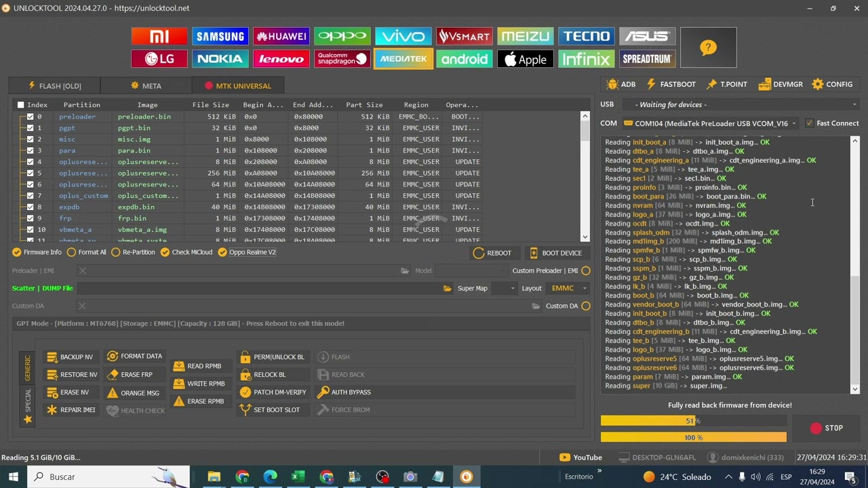The height and width of the screenshot is (488, 868).
Task: Open File Explorer from the taskbar
Action: 214,476
